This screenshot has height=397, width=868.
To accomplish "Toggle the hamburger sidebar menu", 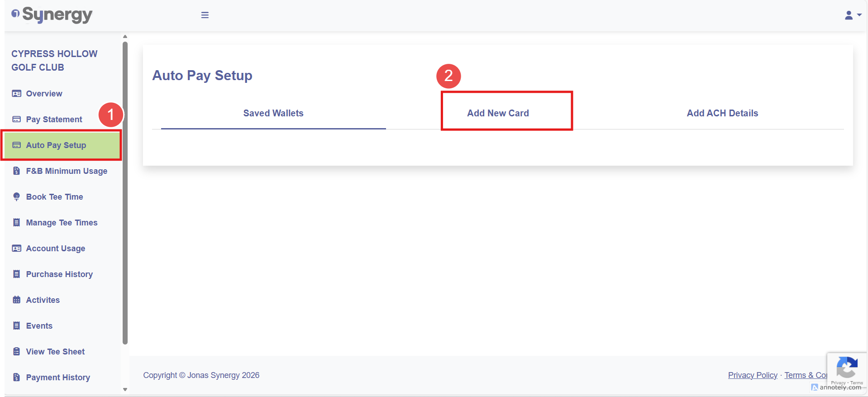I will (x=205, y=15).
